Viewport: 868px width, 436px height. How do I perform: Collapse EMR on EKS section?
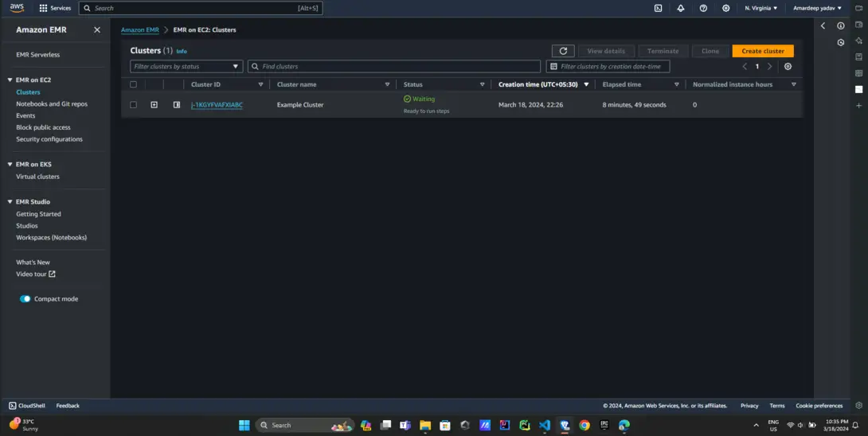pos(10,165)
